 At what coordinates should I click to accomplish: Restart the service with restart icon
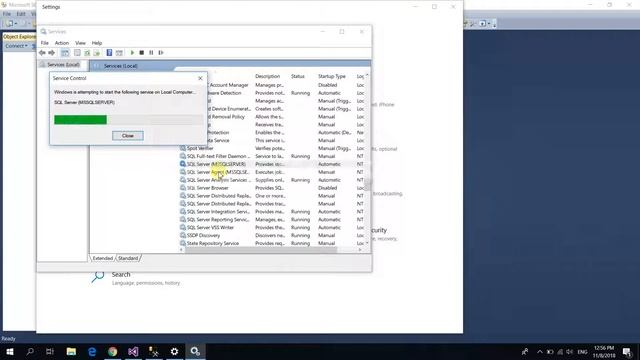(161, 53)
